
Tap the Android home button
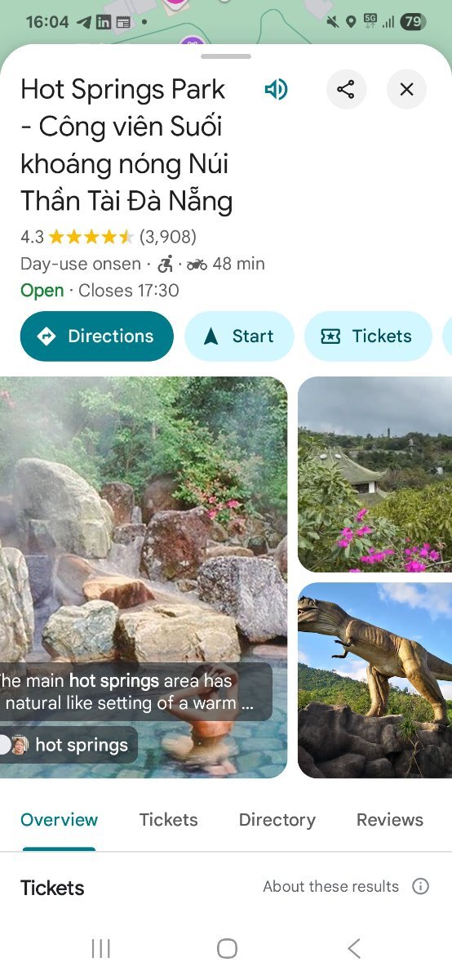(x=227, y=948)
